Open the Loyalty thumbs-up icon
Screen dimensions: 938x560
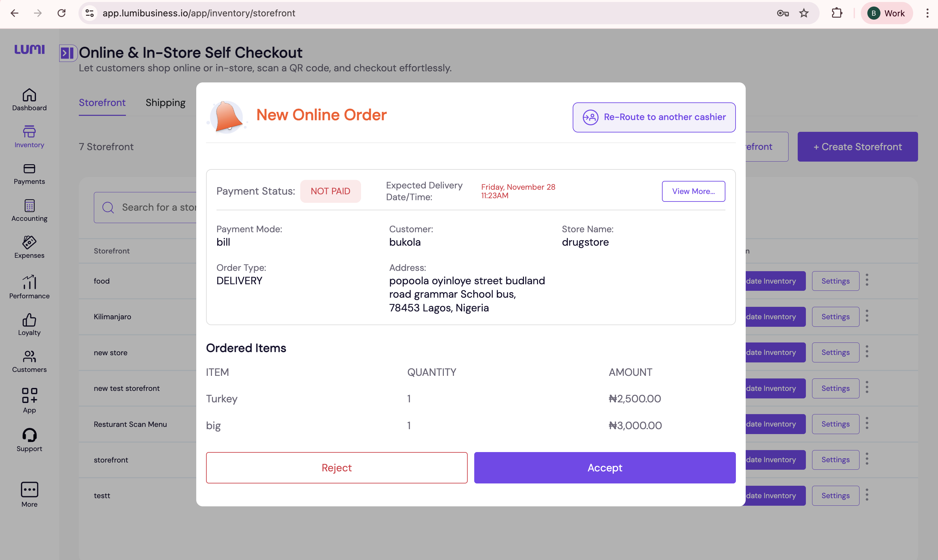tap(29, 324)
